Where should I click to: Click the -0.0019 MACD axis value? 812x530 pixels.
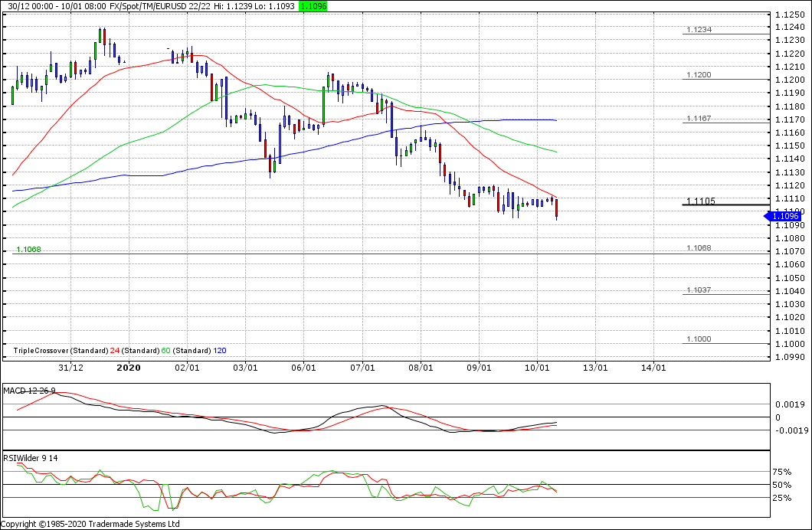pos(792,431)
